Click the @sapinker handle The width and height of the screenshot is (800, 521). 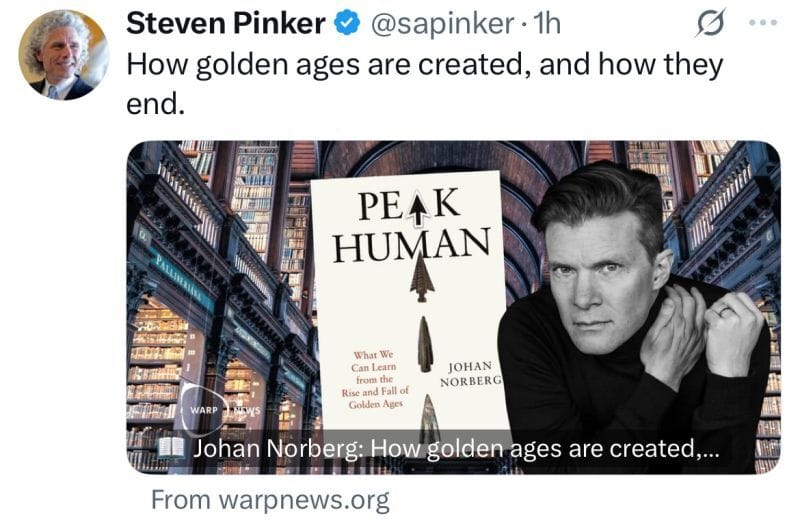click(442, 24)
